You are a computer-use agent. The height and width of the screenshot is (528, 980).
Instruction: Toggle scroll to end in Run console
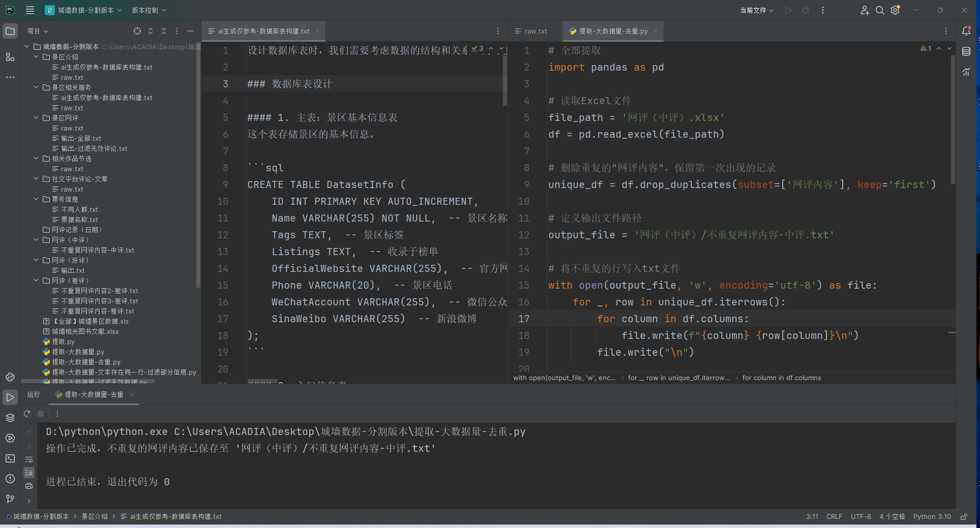point(29,473)
